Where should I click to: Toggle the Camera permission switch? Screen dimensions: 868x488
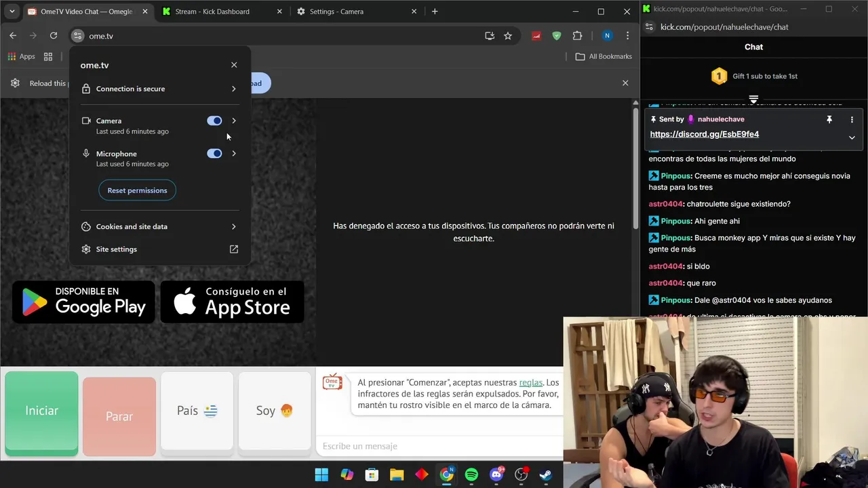[x=214, y=121]
